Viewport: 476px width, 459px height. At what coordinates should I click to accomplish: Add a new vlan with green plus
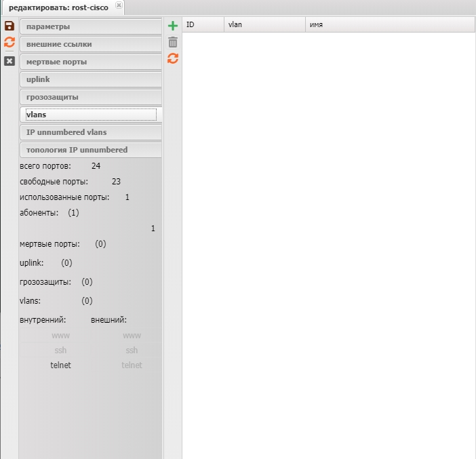(x=173, y=26)
